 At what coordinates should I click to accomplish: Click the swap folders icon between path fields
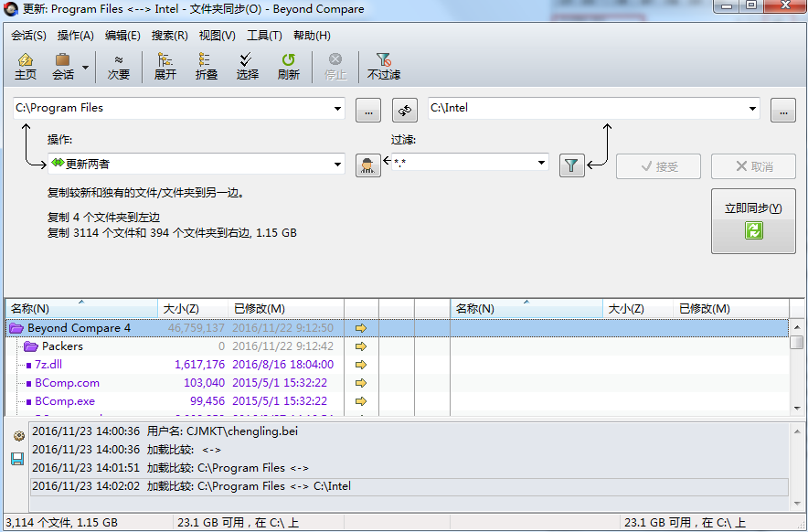(404, 109)
